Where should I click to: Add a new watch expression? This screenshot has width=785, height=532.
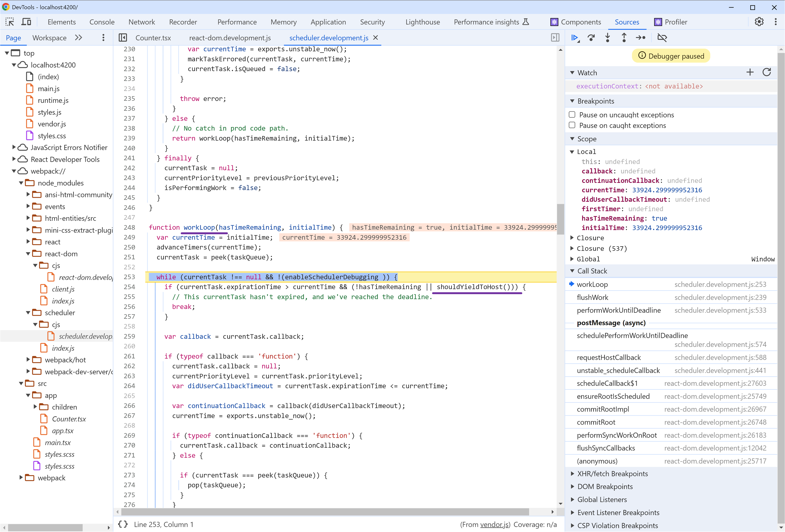[750, 72]
